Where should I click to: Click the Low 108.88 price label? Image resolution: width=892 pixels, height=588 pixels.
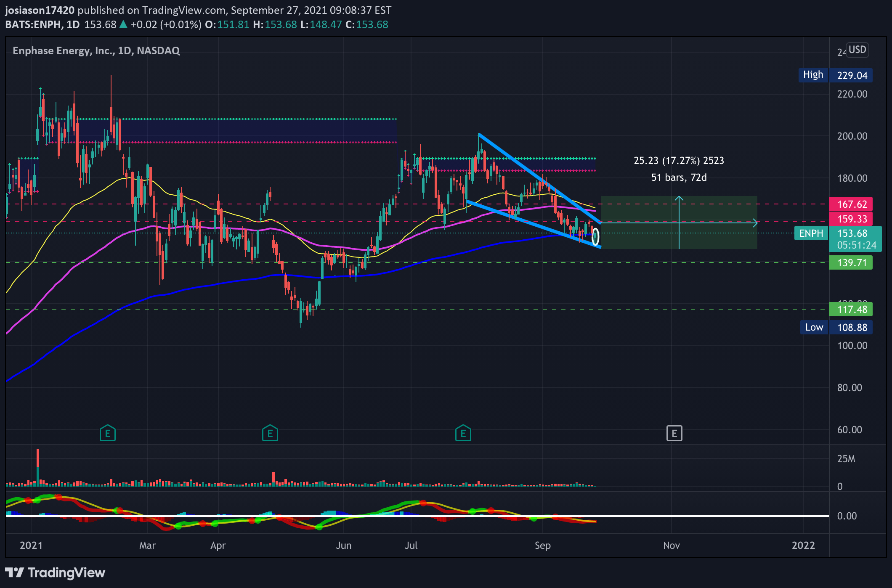coord(836,327)
